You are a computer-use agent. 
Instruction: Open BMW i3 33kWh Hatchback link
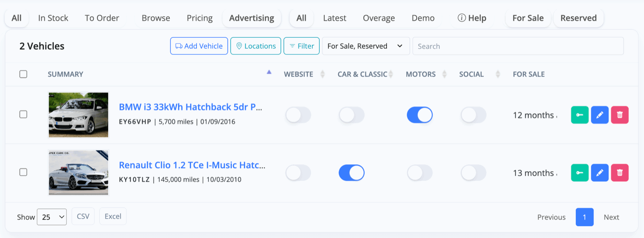[x=191, y=107]
